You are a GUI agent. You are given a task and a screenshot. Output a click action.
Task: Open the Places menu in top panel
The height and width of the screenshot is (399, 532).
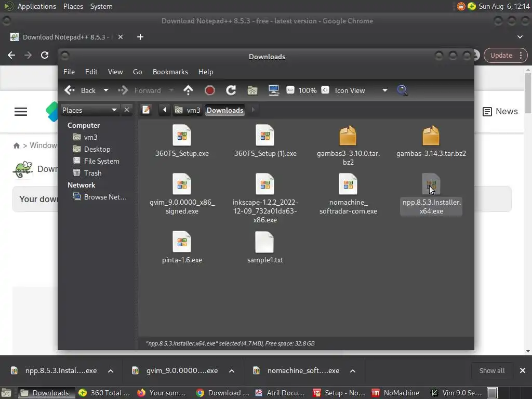[73, 6]
